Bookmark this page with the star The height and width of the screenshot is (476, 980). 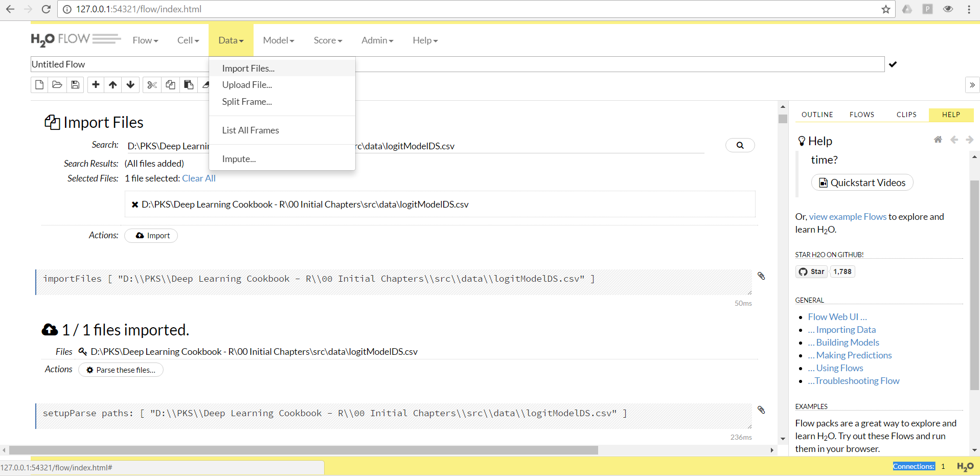886,9
